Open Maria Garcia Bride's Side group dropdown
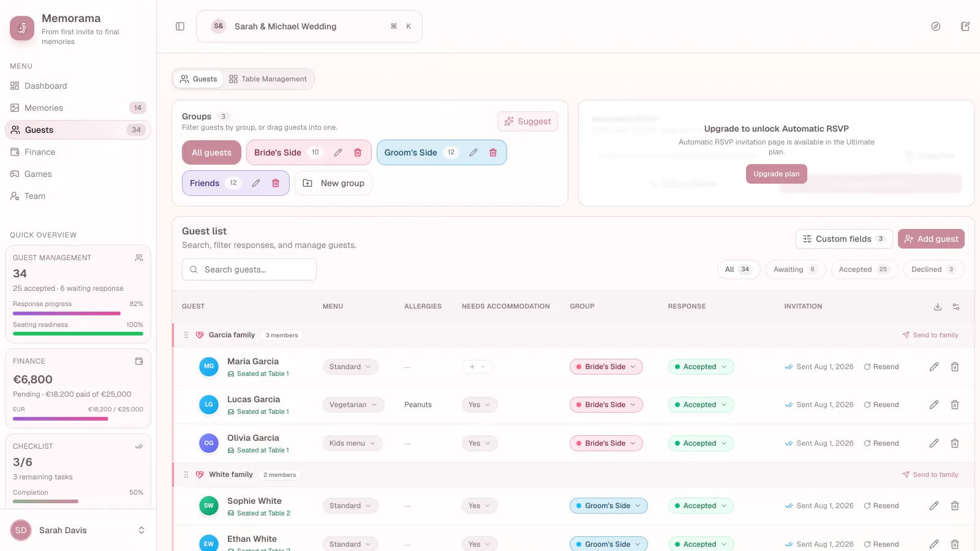The height and width of the screenshot is (551, 980). (606, 367)
